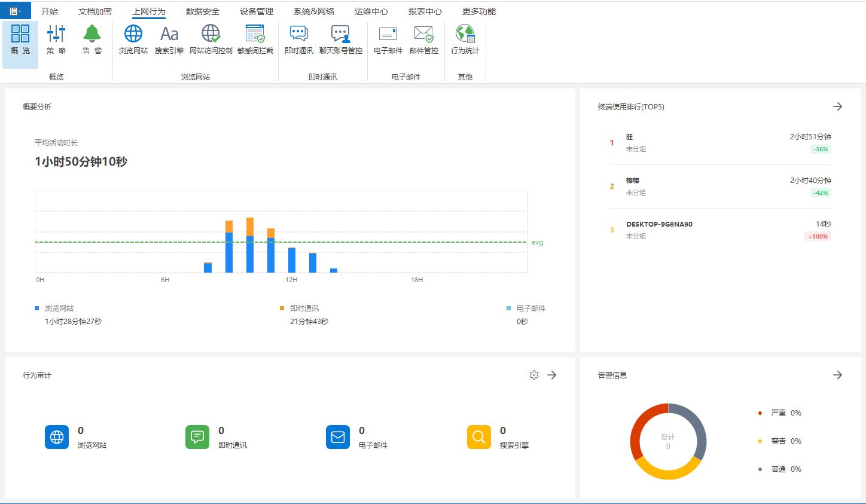Click 严重 0% alert legend
The width and height of the screenshot is (866, 504).
(780, 413)
